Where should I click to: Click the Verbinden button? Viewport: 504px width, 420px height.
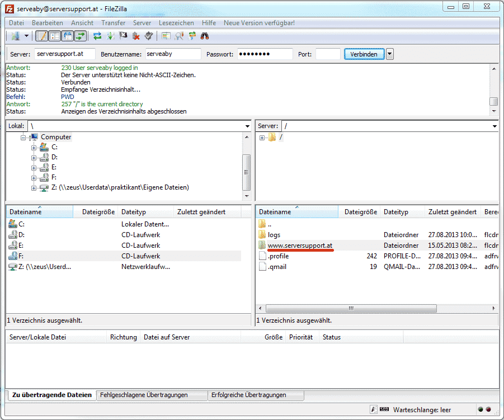click(364, 54)
